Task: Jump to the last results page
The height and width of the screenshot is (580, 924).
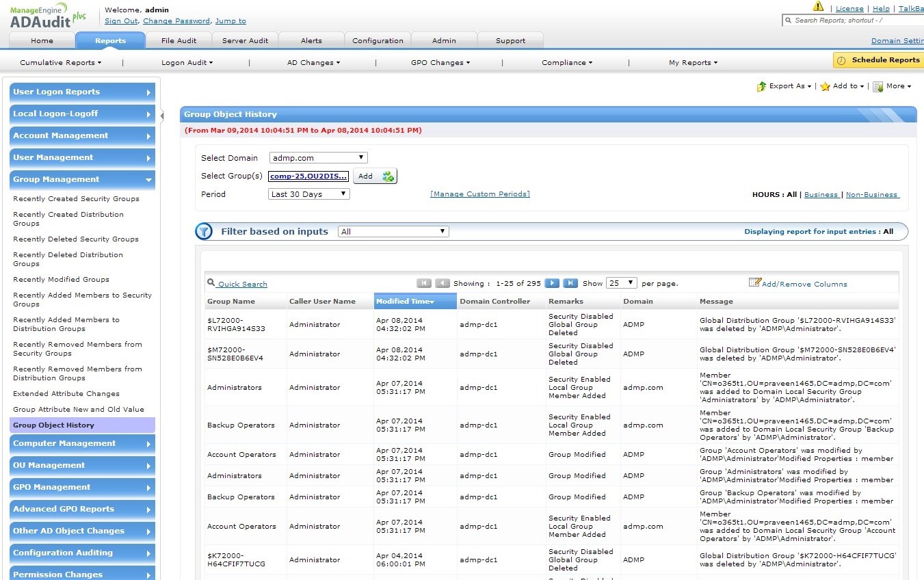Action: point(570,283)
